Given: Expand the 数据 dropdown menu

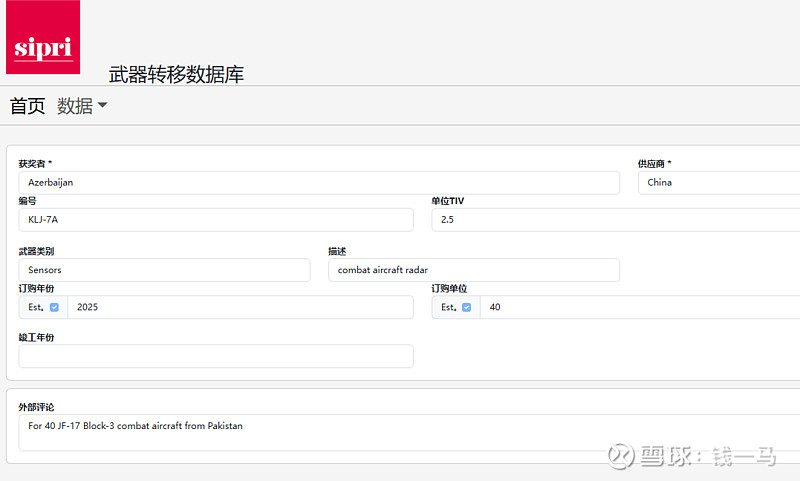Looking at the screenshot, I should point(82,106).
